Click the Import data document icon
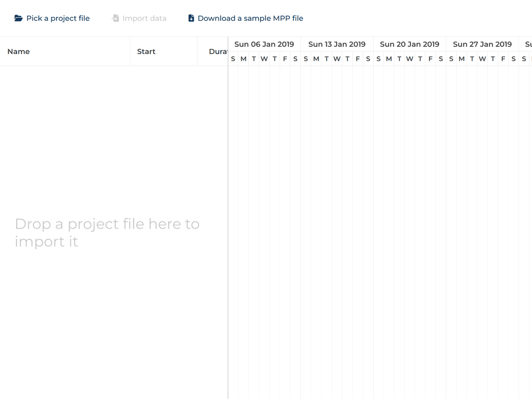This screenshot has height=399, width=532. (x=115, y=18)
